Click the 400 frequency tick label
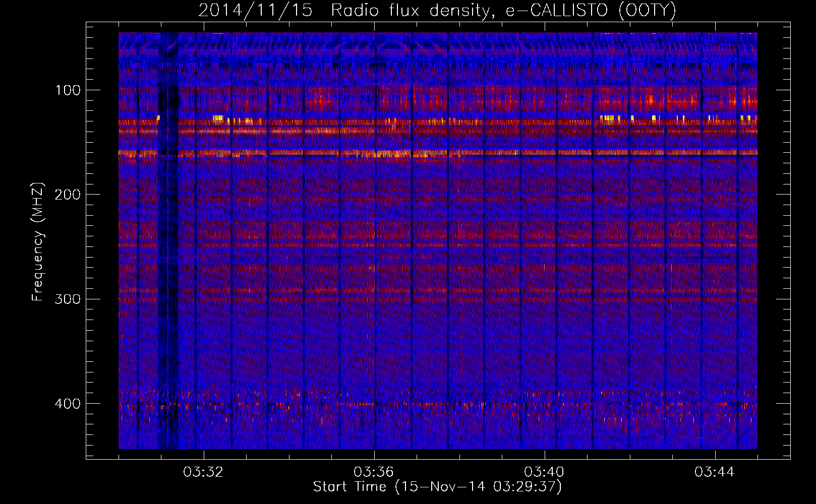Viewport: 816px width, 504px height. coord(68,404)
